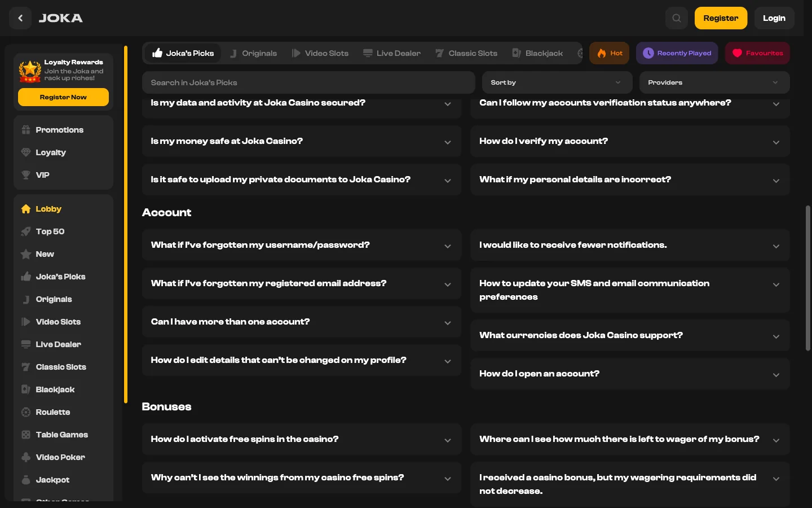The image size is (812, 508).
Task: Click the page vertical scrollbar
Action: [x=808, y=278]
